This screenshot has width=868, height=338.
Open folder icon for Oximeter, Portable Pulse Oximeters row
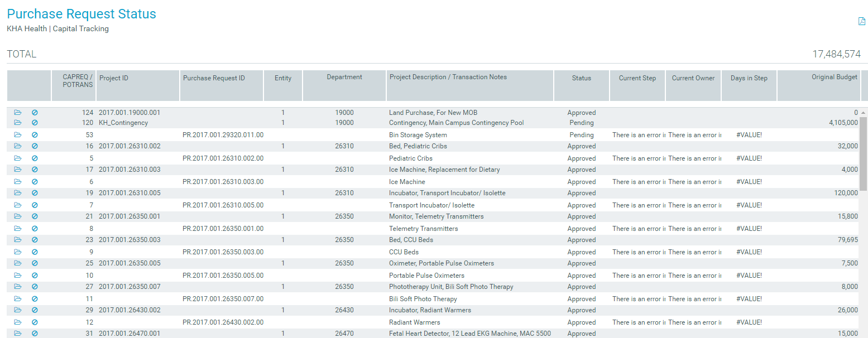pos(18,263)
